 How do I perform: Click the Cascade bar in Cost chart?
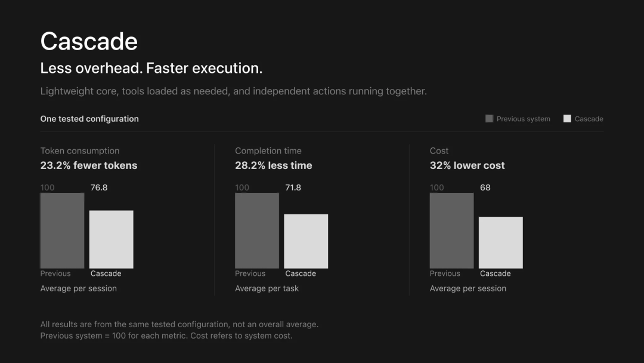pos(501,242)
